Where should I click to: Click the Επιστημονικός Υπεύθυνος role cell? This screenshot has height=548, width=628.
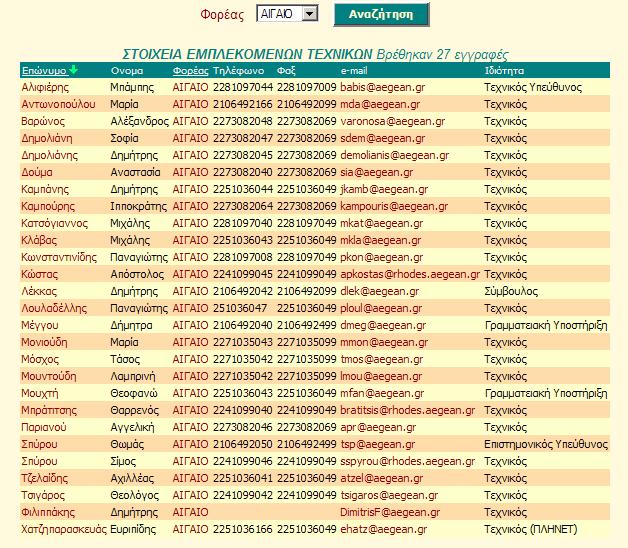(x=546, y=444)
